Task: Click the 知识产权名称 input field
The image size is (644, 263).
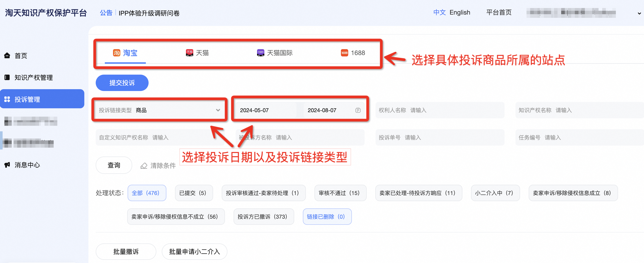Action: click(x=580, y=110)
